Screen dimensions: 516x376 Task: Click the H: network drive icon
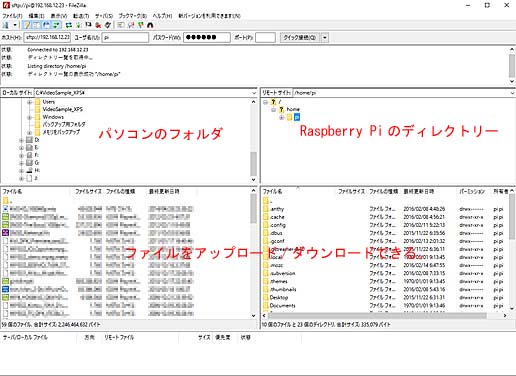coord(29,170)
